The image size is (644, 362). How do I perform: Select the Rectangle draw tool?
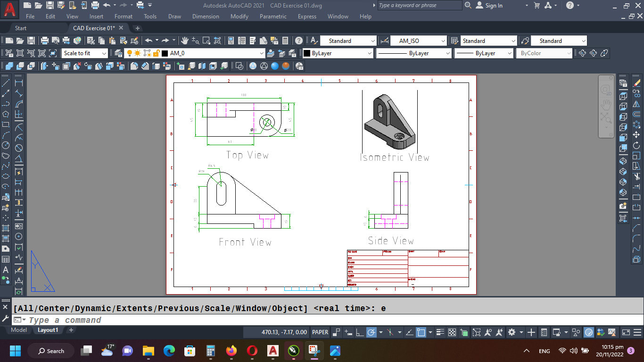point(6,124)
